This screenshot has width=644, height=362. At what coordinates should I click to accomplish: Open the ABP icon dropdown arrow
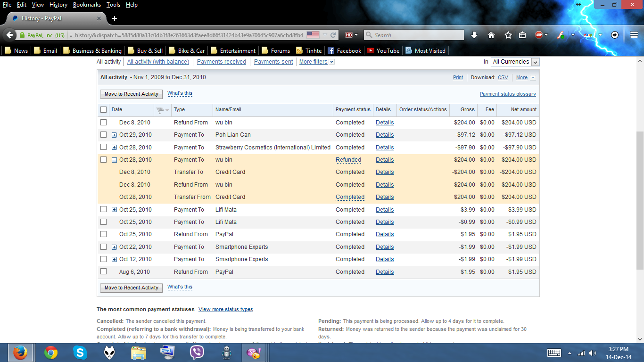[x=546, y=35]
